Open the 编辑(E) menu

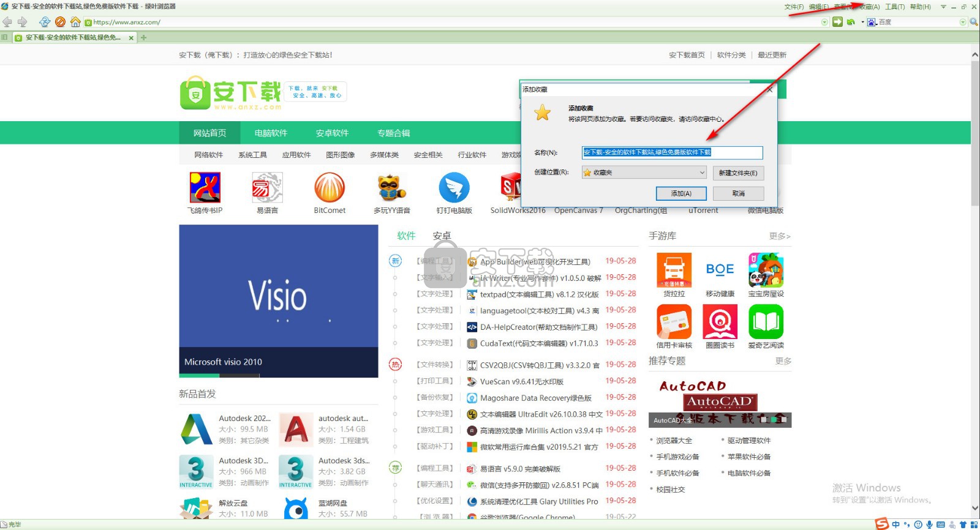point(819,7)
